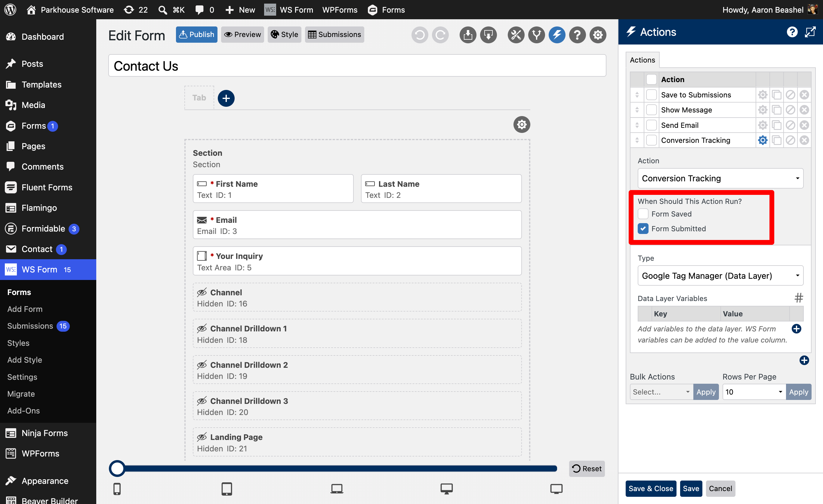
Task: Delete the Save to Submissions action
Action: [x=804, y=95]
